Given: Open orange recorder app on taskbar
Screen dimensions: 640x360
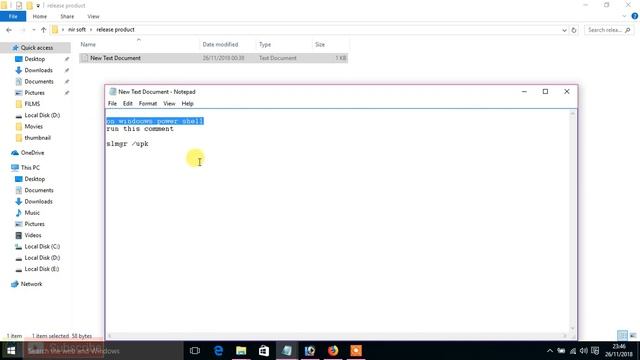Looking at the screenshot, I should [356, 351].
